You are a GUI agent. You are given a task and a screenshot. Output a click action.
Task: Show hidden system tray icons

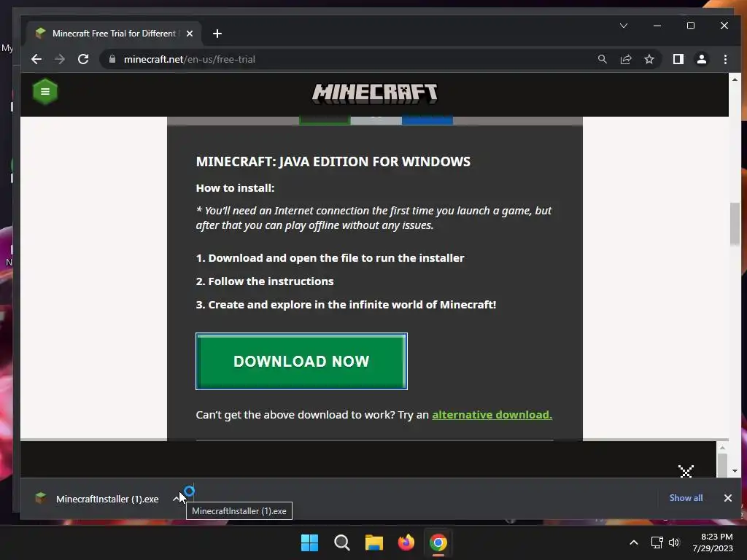[x=634, y=542]
